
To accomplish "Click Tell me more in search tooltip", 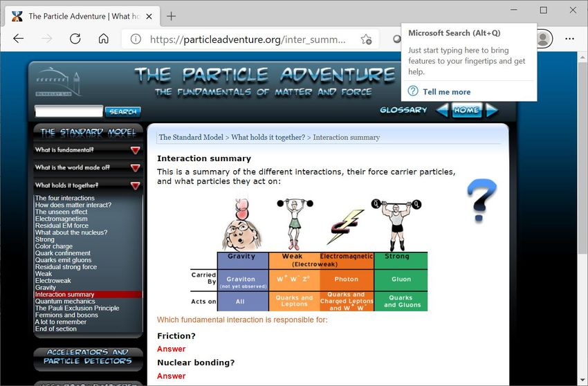I will pyautogui.click(x=446, y=92).
